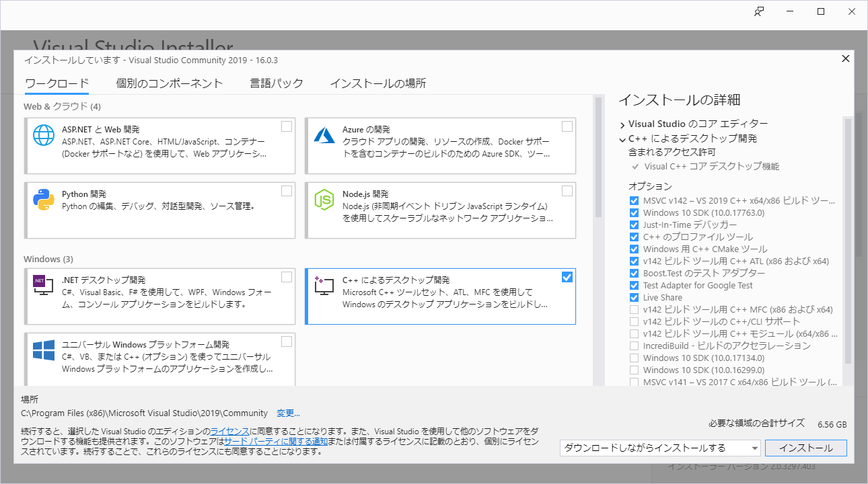This screenshot has height=484, width=868.
Task: Click the install details scrollbar
Action: pos(848,241)
